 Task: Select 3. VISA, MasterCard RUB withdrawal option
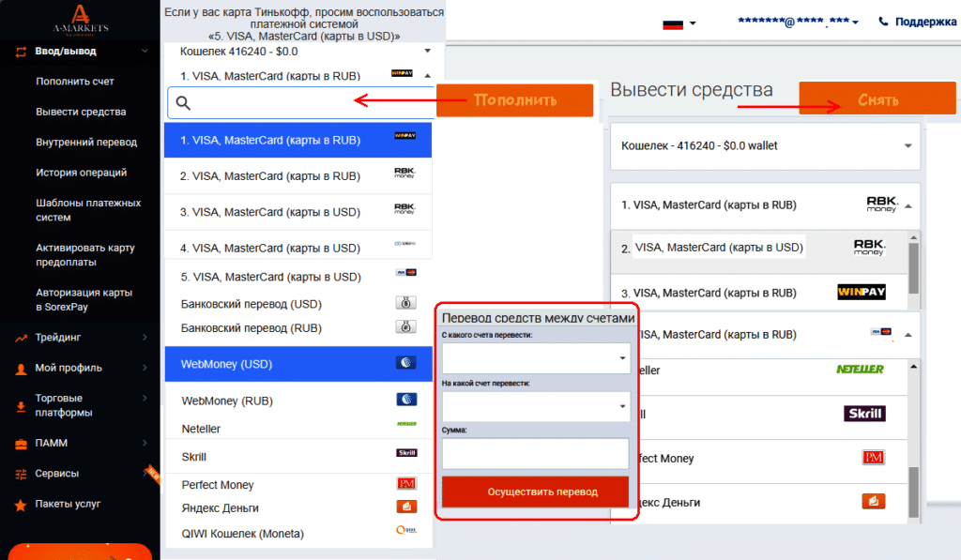click(x=759, y=293)
